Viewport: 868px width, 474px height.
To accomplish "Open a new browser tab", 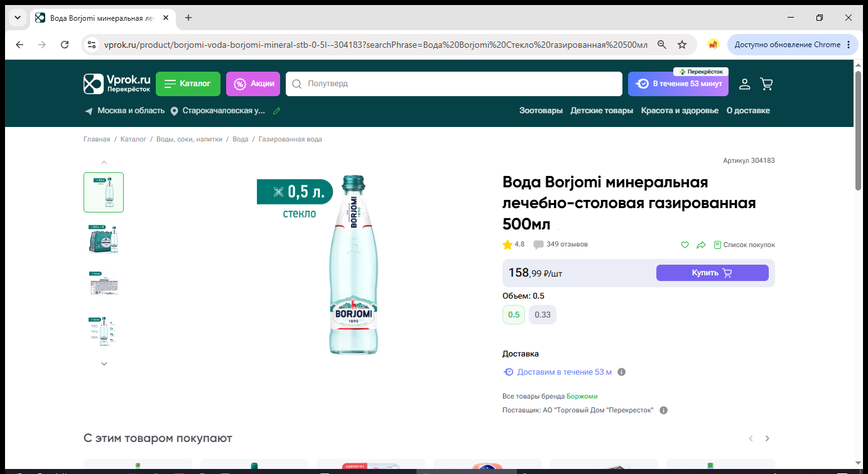I will click(x=188, y=18).
